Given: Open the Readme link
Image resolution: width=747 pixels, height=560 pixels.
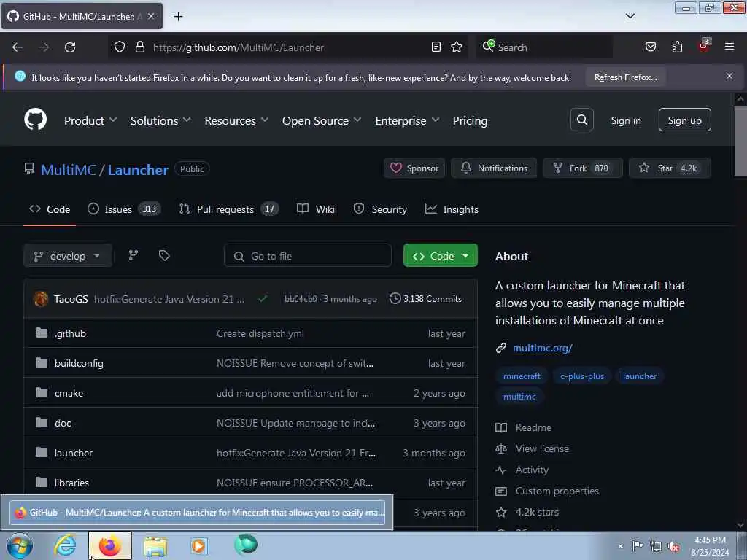Looking at the screenshot, I should (x=524, y=427).
